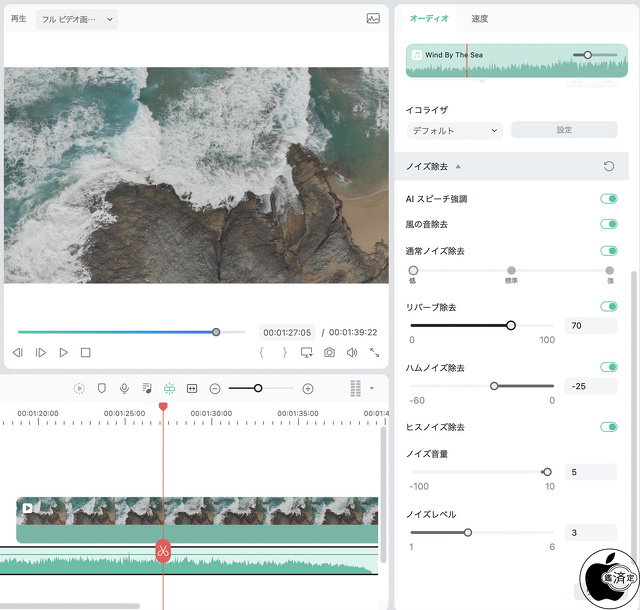This screenshot has width=640, height=610.
Task: Click the marker shield icon in timeline toolbar
Action: pos(102,388)
